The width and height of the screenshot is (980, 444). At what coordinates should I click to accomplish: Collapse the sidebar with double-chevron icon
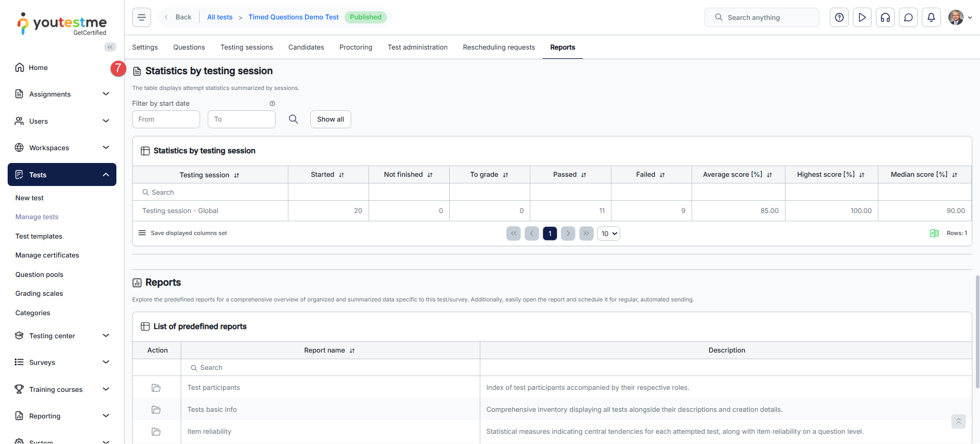(110, 47)
